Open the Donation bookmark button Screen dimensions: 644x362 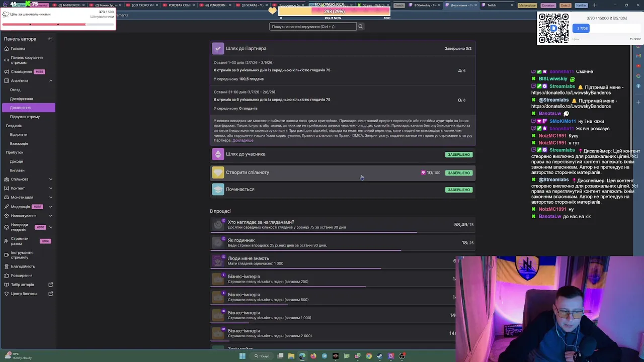coord(548,5)
